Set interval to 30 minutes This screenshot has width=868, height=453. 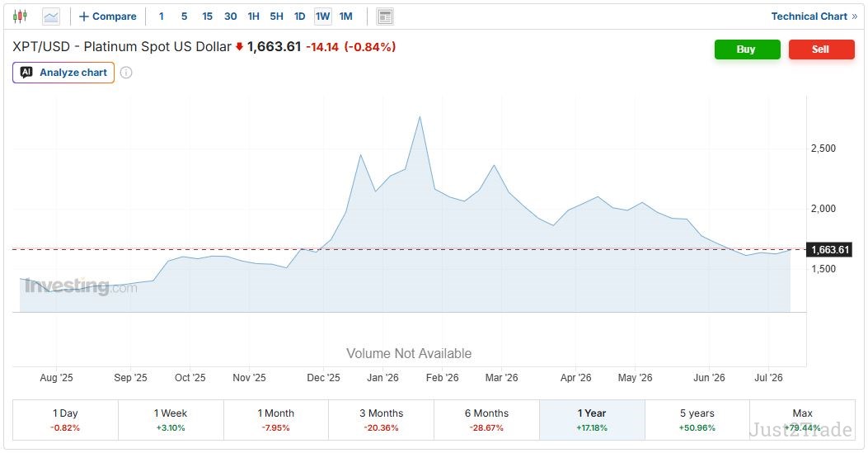(x=230, y=17)
